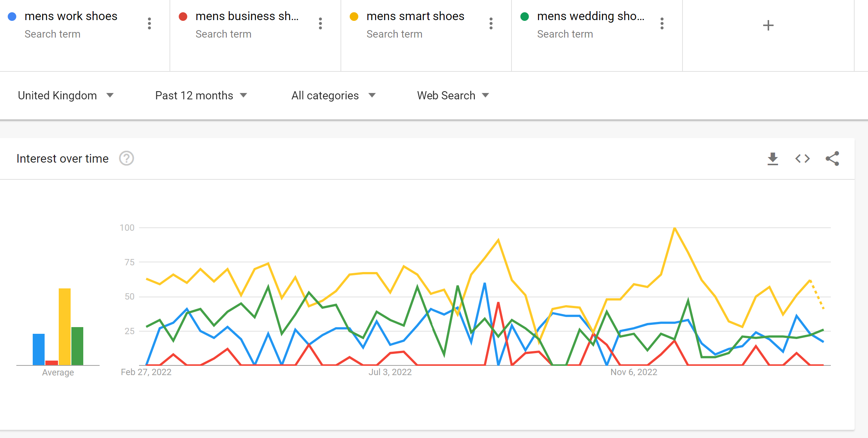The image size is (868, 438).
Task: Open options menu for mens work shoes
Action: (x=149, y=23)
